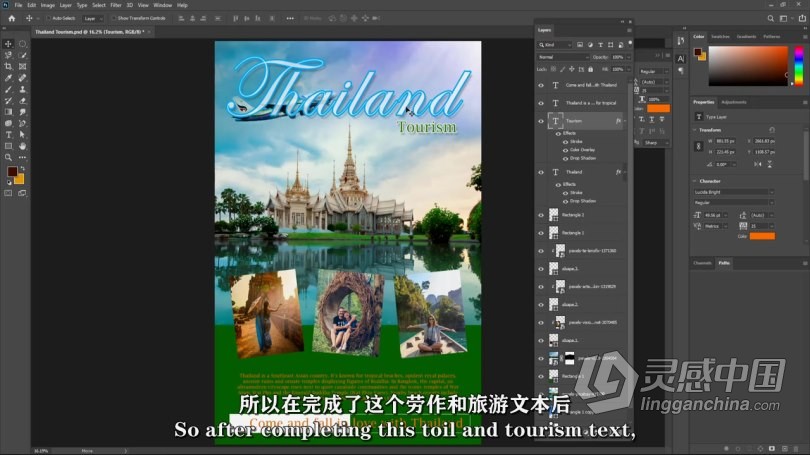Select the Eraser tool
The height and width of the screenshot is (455, 810).
coord(23,101)
